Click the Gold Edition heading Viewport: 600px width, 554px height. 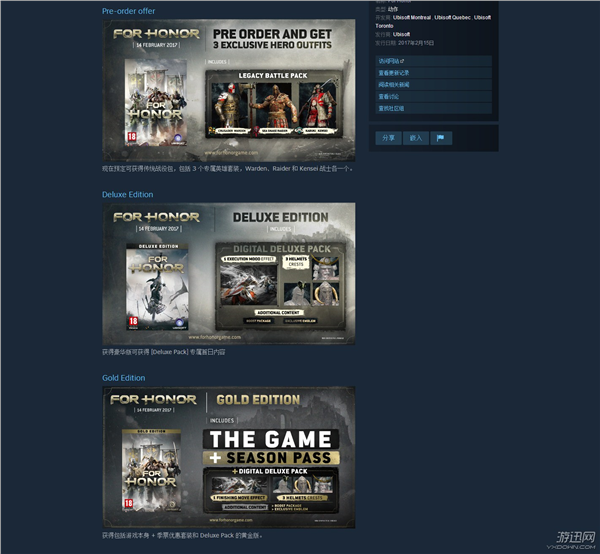coord(124,378)
